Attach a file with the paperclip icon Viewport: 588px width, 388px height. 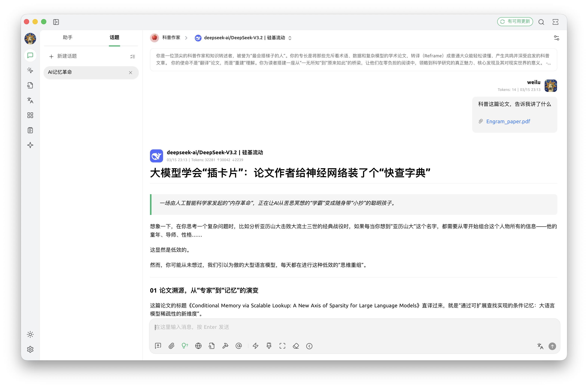coord(171,346)
